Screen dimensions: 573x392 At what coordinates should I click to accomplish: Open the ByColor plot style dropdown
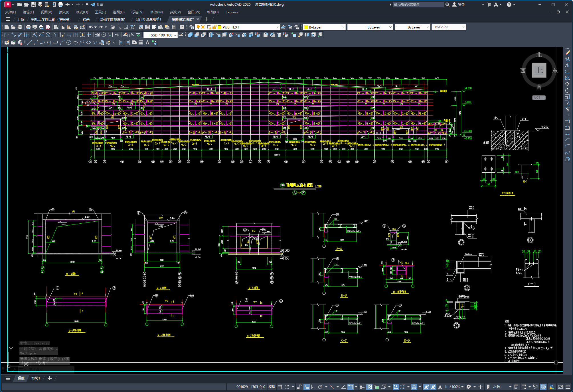[449, 27]
